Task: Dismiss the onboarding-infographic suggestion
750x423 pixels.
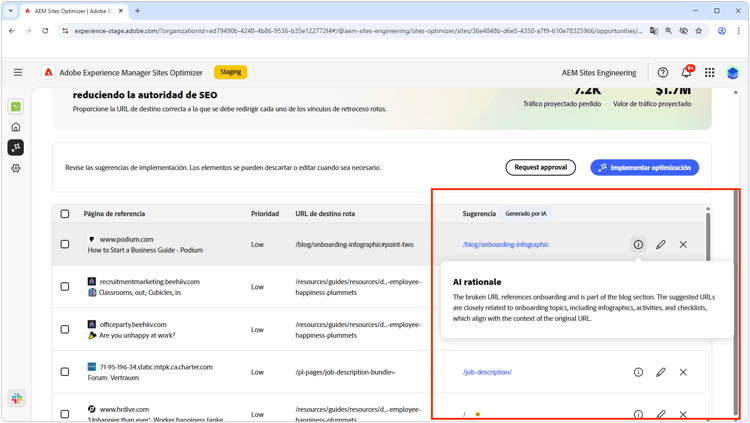Action: tap(683, 245)
